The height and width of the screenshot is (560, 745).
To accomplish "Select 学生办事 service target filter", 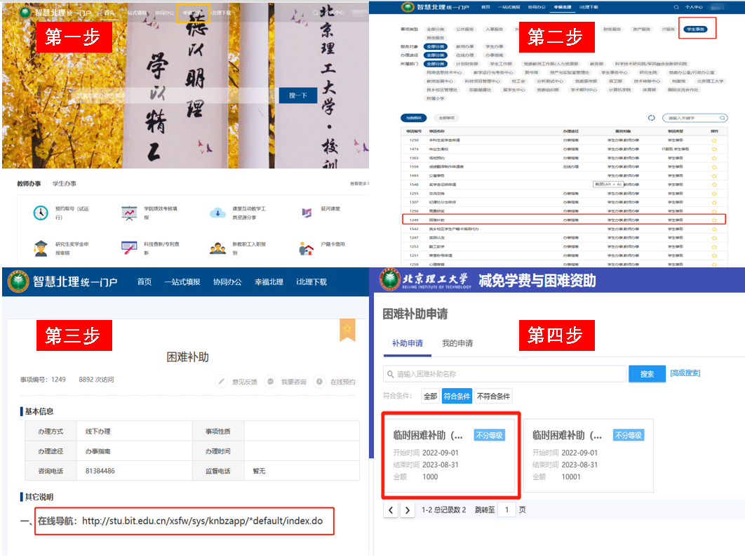I will (x=494, y=46).
